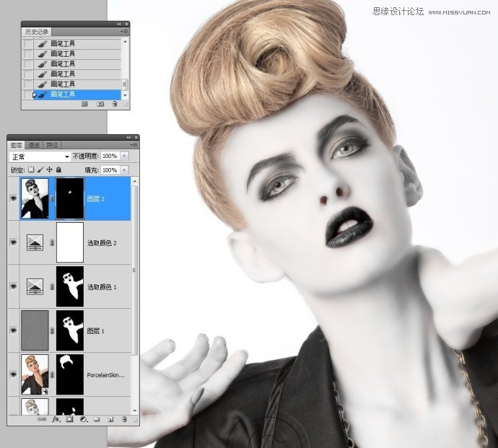The image size is (498, 448).
Task: Click the add layer style fx icon
Action: (55, 419)
